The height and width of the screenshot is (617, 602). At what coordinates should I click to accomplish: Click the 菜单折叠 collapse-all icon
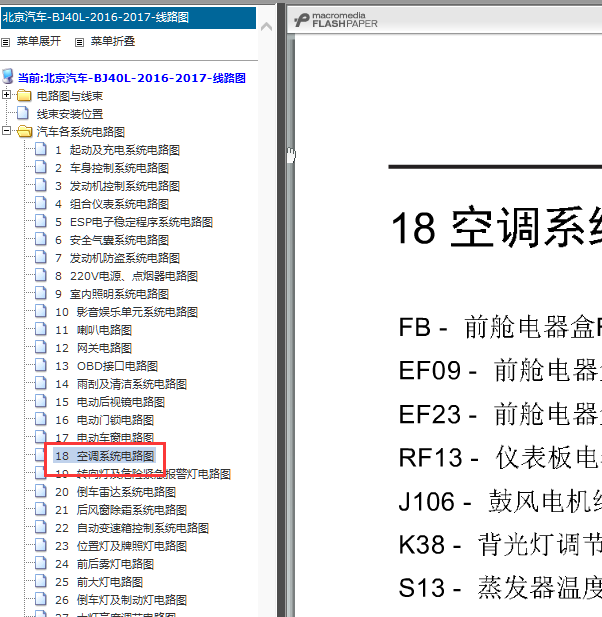click(x=79, y=42)
